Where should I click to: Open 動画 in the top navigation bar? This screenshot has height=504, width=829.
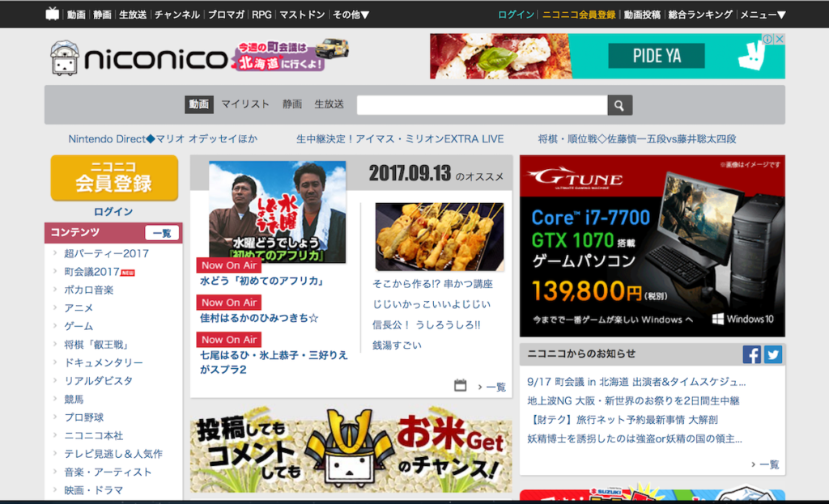point(76,15)
